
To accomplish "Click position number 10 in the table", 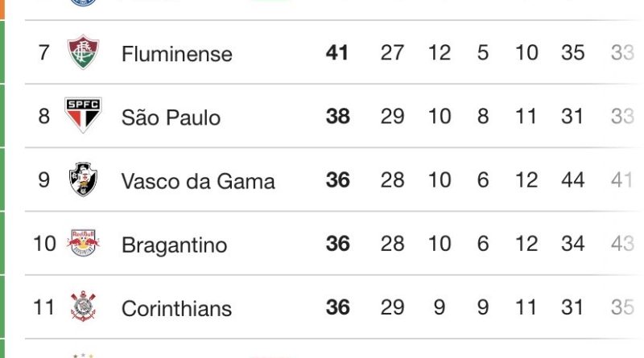I will pyautogui.click(x=44, y=244).
